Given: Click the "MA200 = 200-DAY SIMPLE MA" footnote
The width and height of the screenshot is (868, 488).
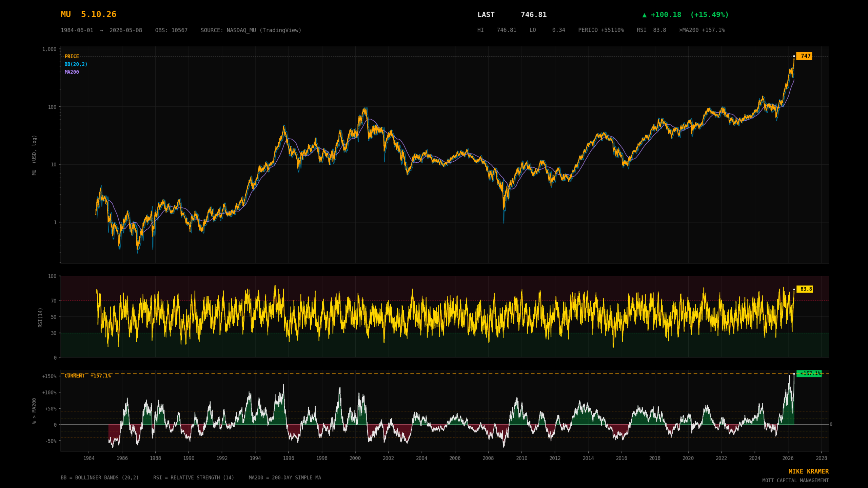Looking at the screenshot, I should click(285, 477).
